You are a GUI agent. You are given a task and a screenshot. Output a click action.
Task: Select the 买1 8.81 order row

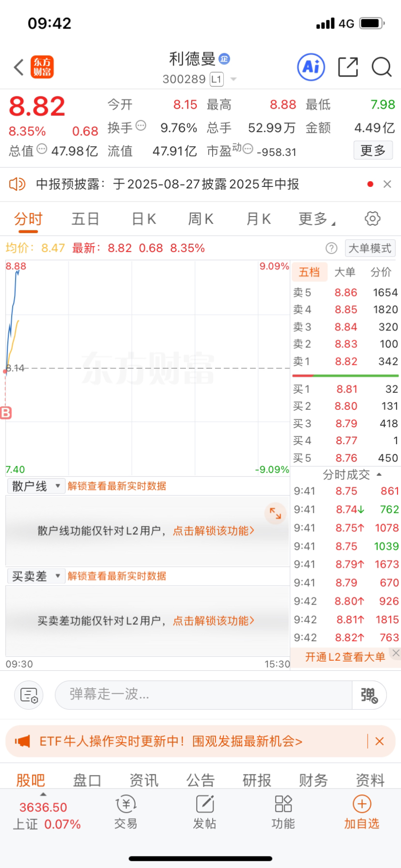click(x=345, y=389)
